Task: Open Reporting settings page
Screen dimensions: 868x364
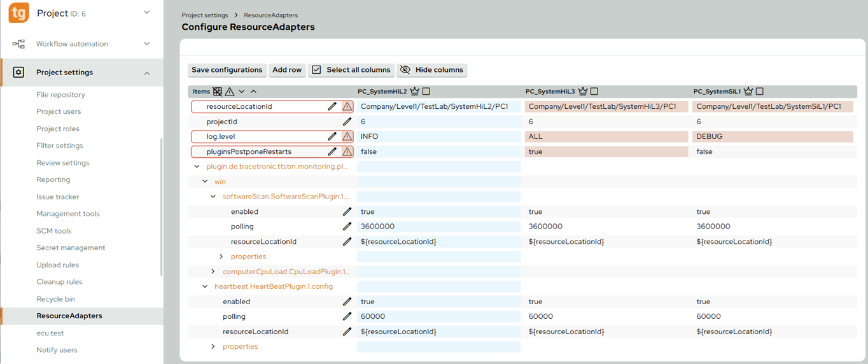Action: tap(53, 179)
